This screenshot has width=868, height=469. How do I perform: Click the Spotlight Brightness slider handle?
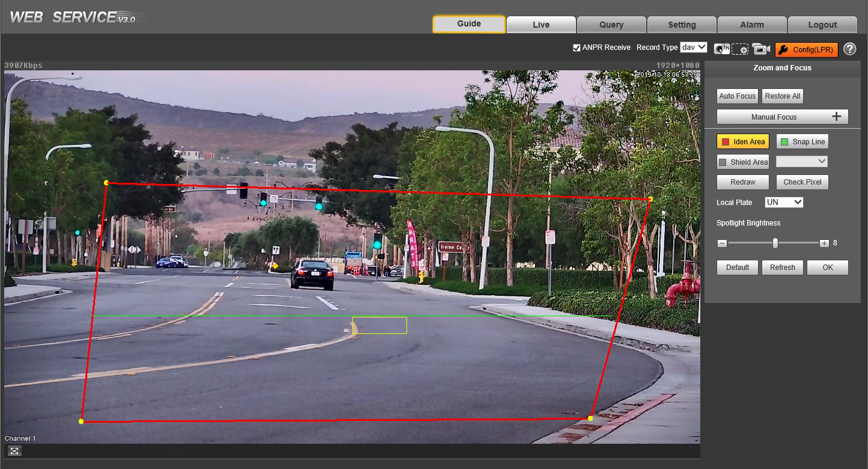coord(775,244)
